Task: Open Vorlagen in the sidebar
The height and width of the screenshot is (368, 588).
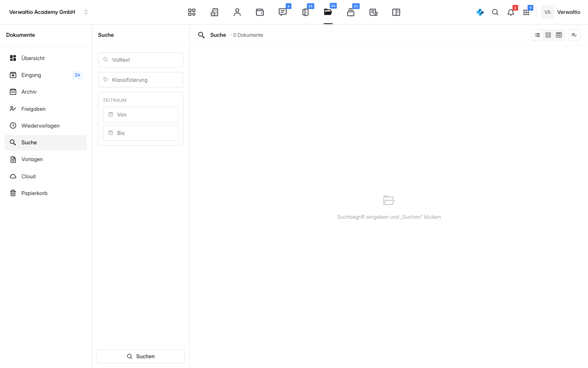Action: tap(46, 159)
